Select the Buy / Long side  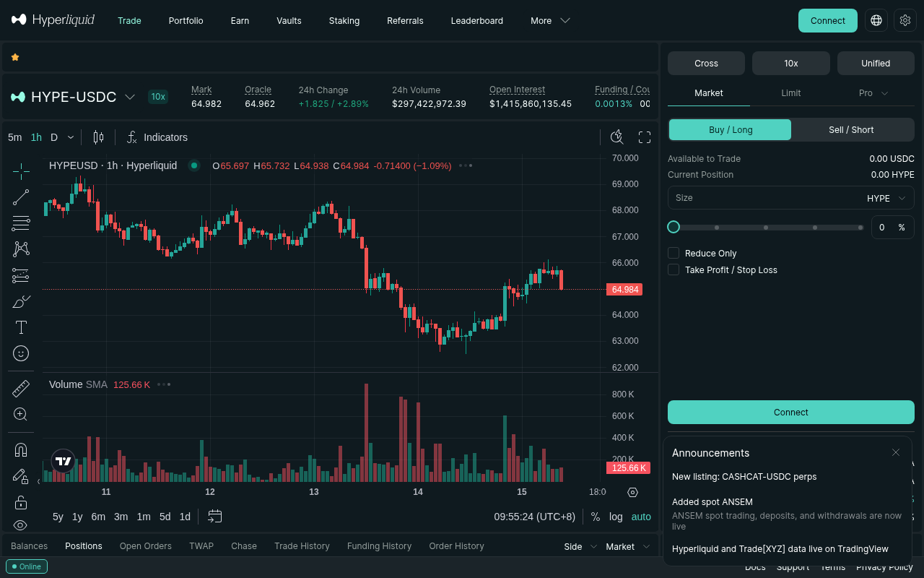(730, 130)
